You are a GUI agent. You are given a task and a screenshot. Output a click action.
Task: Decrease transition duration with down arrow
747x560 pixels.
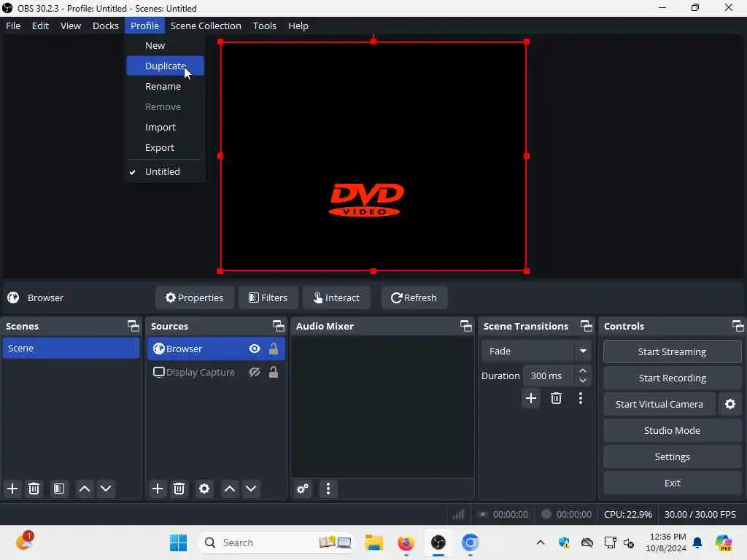pos(583,381)
